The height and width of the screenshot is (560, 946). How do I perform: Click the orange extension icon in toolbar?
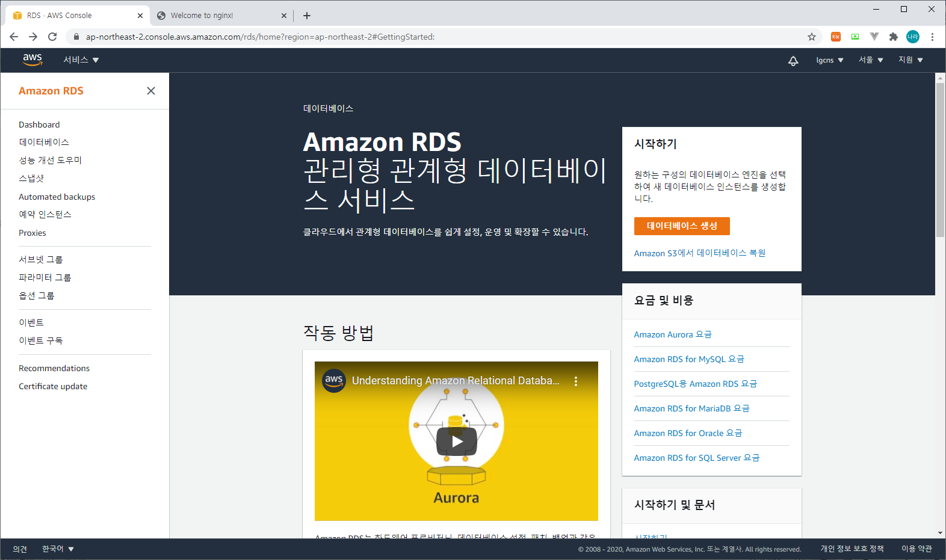click(x=836, y=37)
